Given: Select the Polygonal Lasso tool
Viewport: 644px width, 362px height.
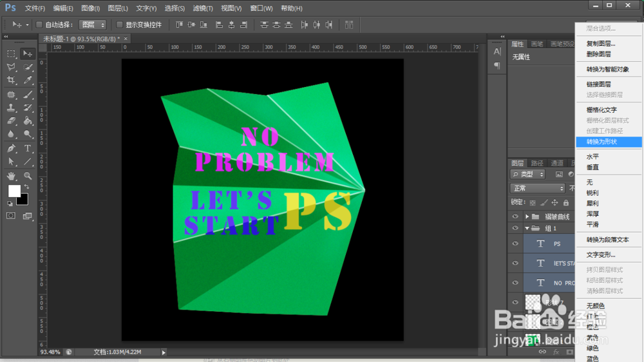Looking at the screenshot, I should pyautogui.click(x=11, y=67).
